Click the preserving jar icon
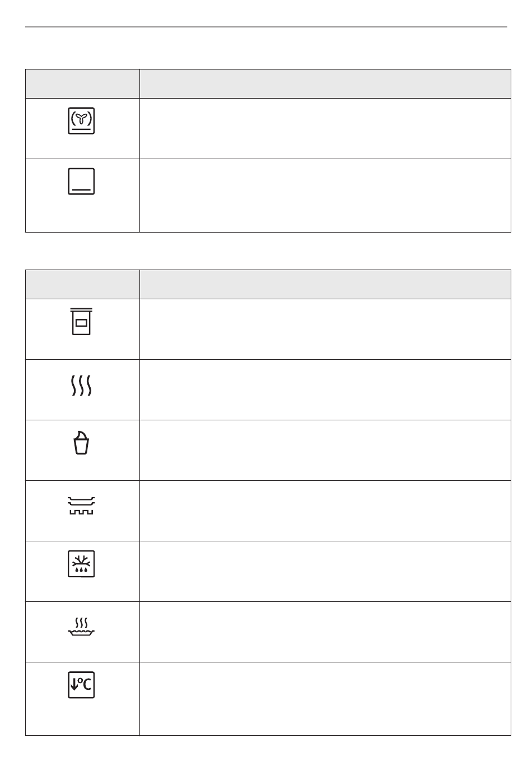 (x=81, y=321)
